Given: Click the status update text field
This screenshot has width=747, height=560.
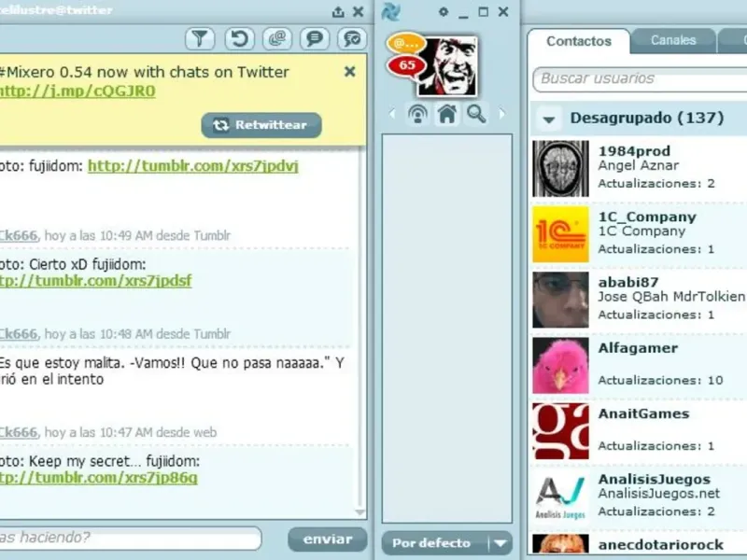Looking at the screenshot, I should click(131, 539).
